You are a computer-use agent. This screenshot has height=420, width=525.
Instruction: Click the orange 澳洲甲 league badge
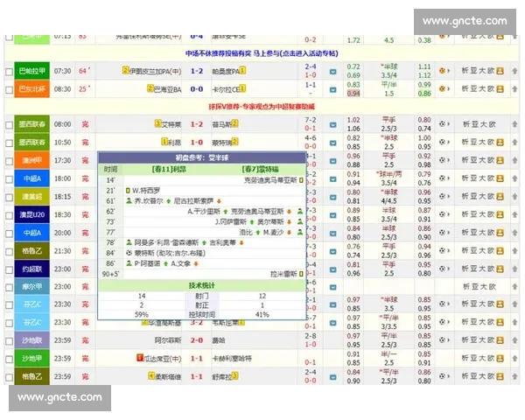[x=32, y=160]
